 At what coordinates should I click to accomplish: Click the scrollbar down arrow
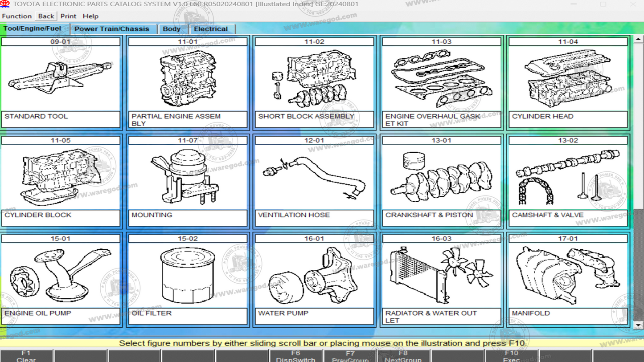pyautogui.click(x=638, y=325)
